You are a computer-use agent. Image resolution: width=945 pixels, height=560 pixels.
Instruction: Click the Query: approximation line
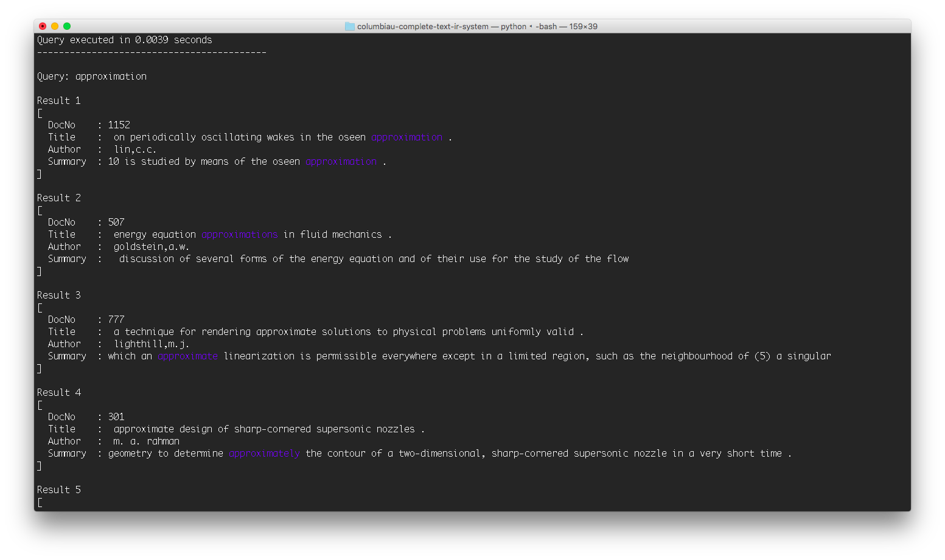point(91,76)
